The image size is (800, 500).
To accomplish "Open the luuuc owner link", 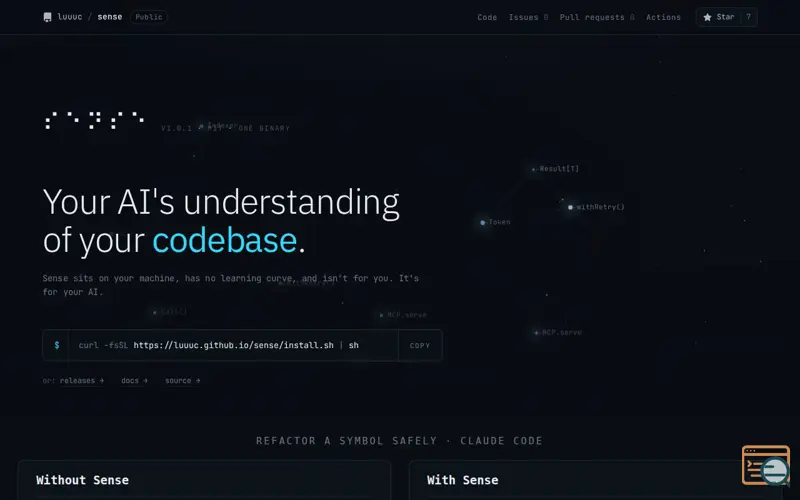I will 70,17.
